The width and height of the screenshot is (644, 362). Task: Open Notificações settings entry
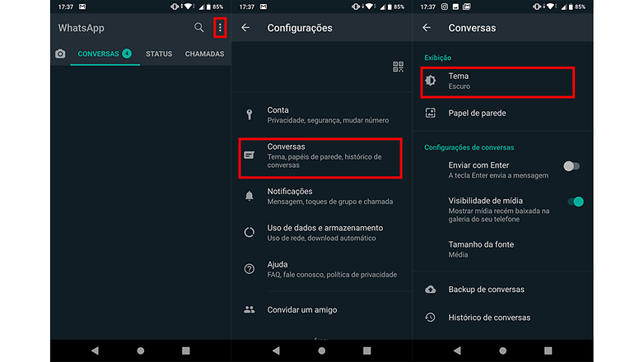coord(322,196)
